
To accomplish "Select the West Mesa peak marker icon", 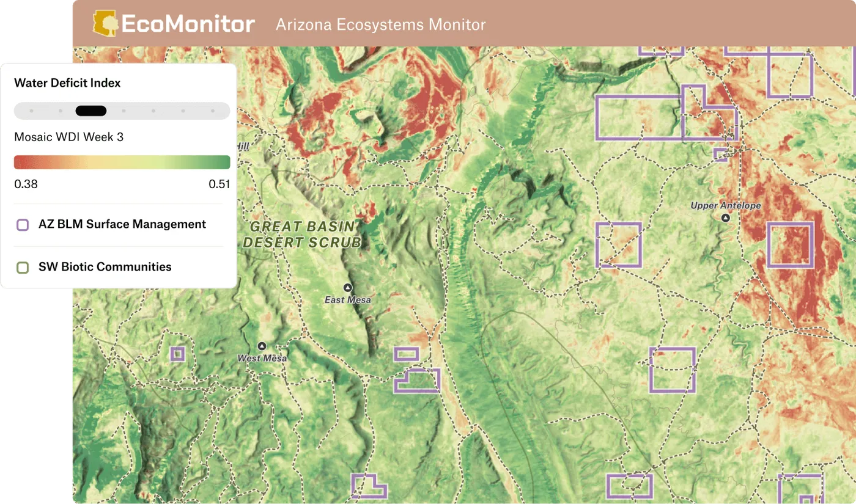I will [262, 346].
